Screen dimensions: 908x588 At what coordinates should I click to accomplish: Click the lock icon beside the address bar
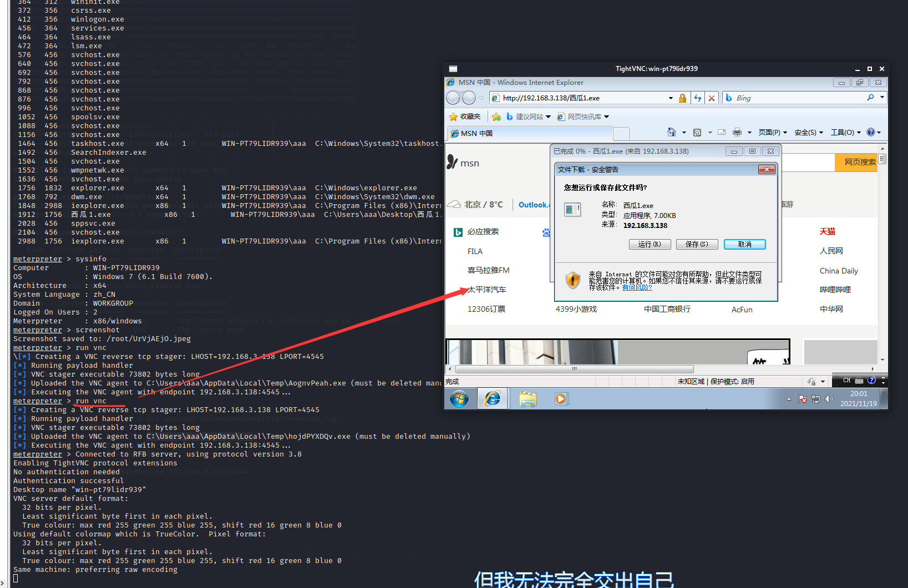[682, 98]
